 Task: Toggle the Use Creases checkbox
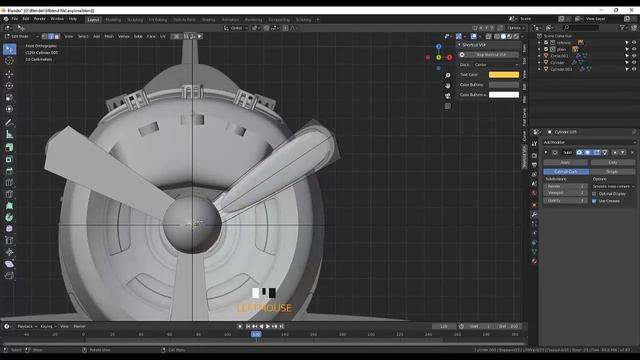tap(594, 201)
